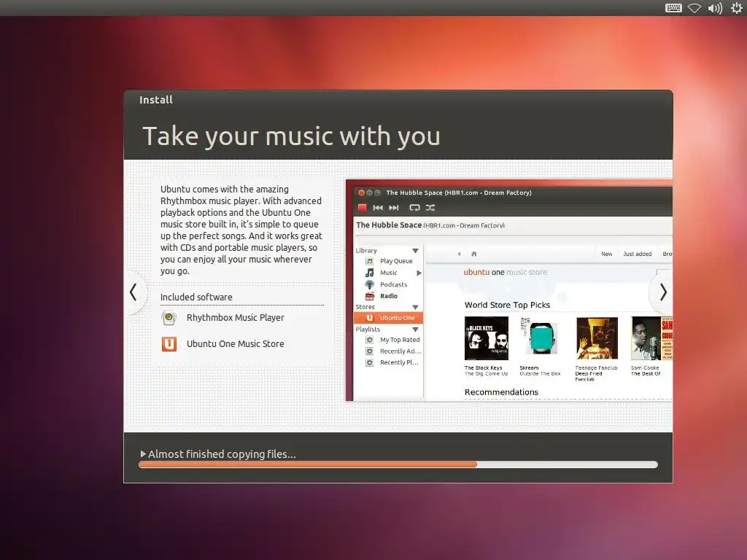The height and width of the screenshot is (560, 747).
Task: Open the Music library entry
Action: click(389, 273)
